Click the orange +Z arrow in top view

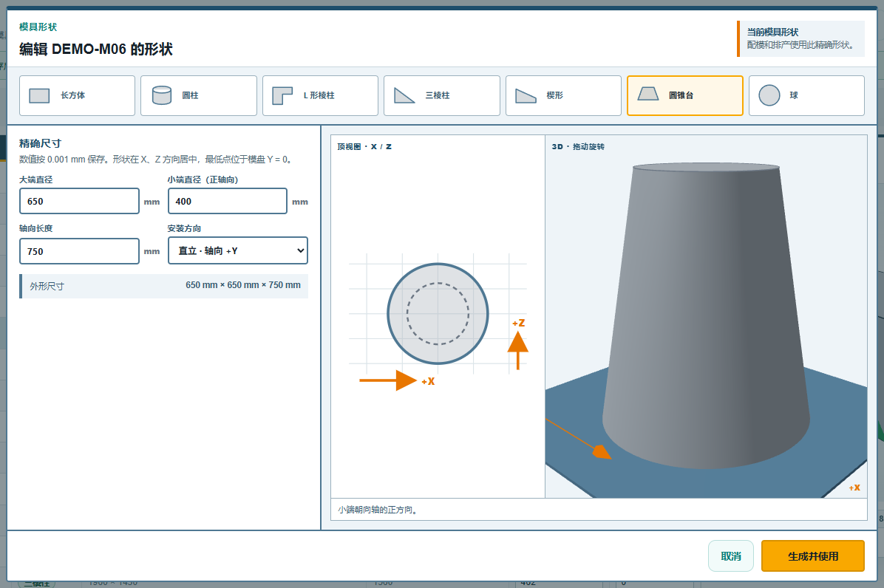coord(517,350)
